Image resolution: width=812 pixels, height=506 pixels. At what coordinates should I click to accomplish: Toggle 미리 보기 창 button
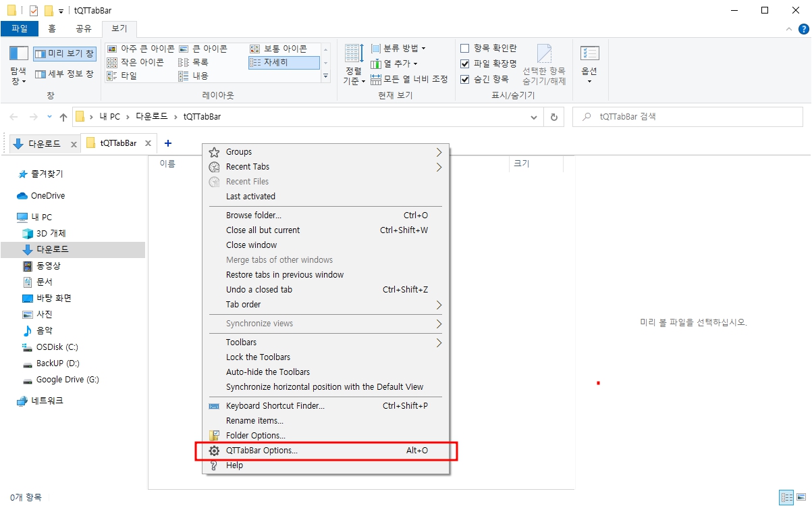[64, 53]
